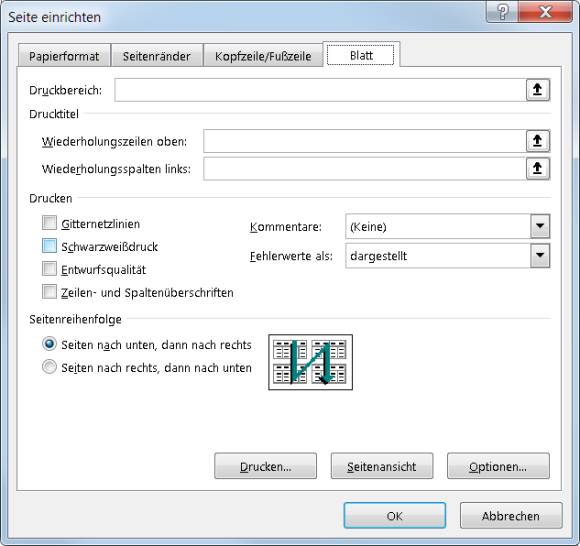Click the Optionen... button

tap(498, 466)
